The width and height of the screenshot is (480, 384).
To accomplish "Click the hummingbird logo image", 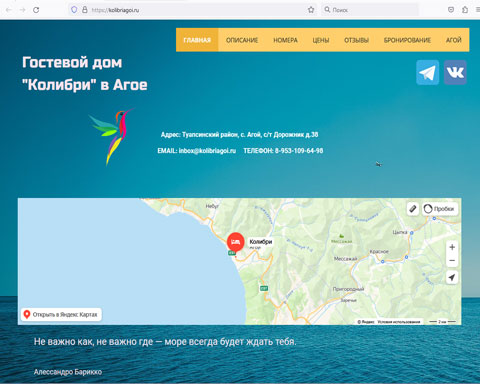I will tap(112, 137).
